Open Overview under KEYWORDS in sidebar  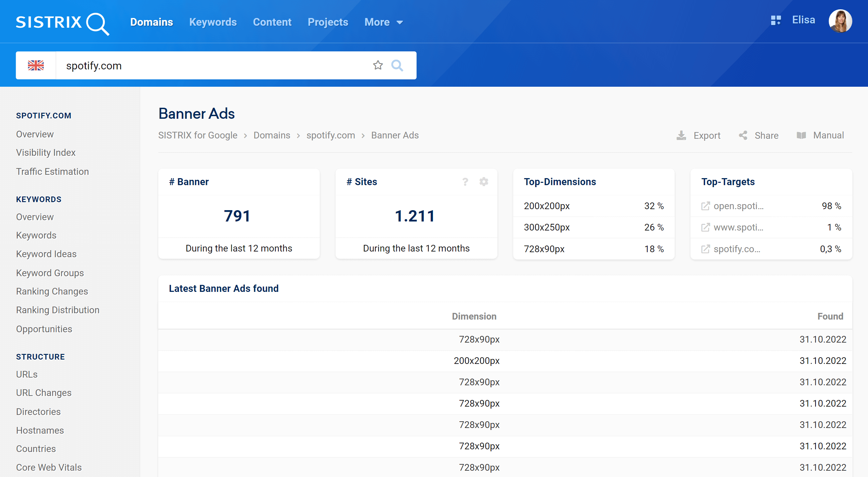(35, 217)
